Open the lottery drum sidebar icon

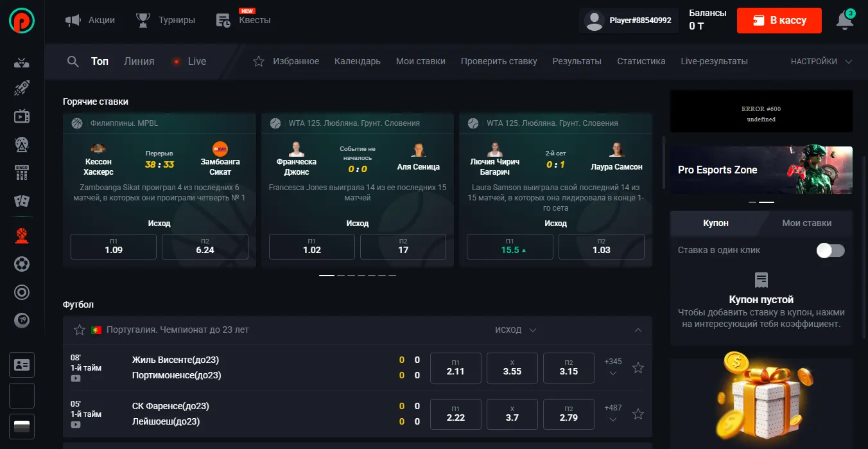[x=22, y=145]
